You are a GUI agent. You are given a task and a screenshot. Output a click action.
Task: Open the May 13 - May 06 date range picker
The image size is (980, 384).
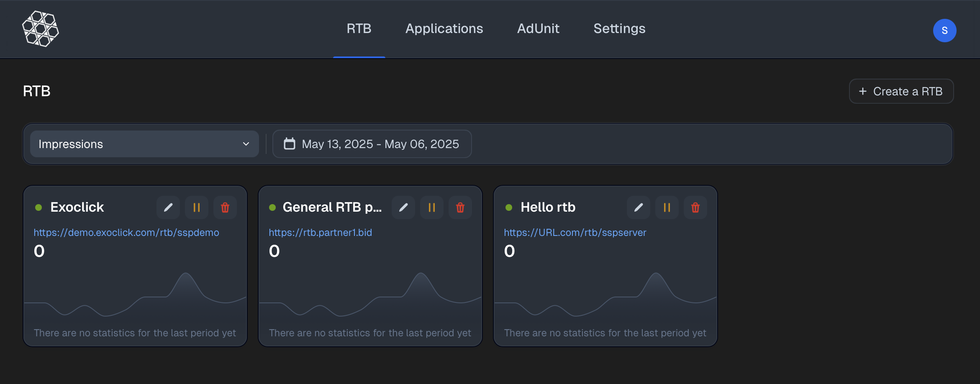[372, 144]
